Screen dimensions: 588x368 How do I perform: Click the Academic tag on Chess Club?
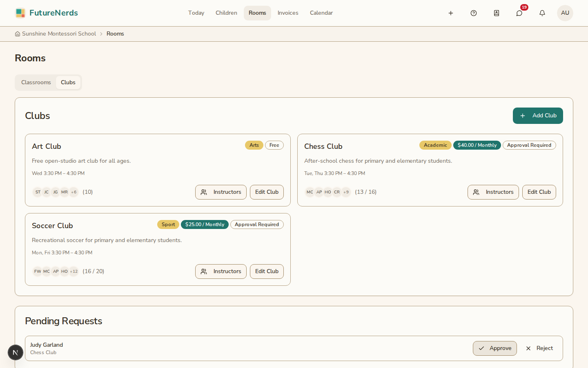click(x=435, y=145)
